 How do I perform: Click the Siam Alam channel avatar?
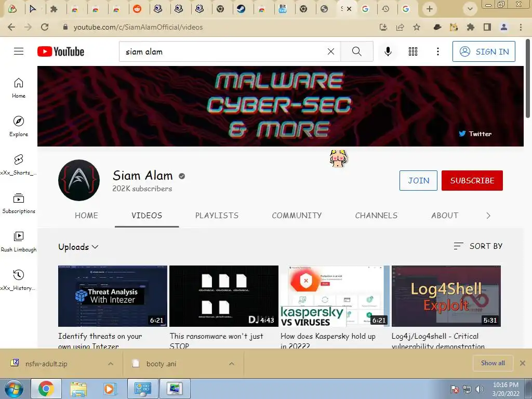(x=79, y=180)
